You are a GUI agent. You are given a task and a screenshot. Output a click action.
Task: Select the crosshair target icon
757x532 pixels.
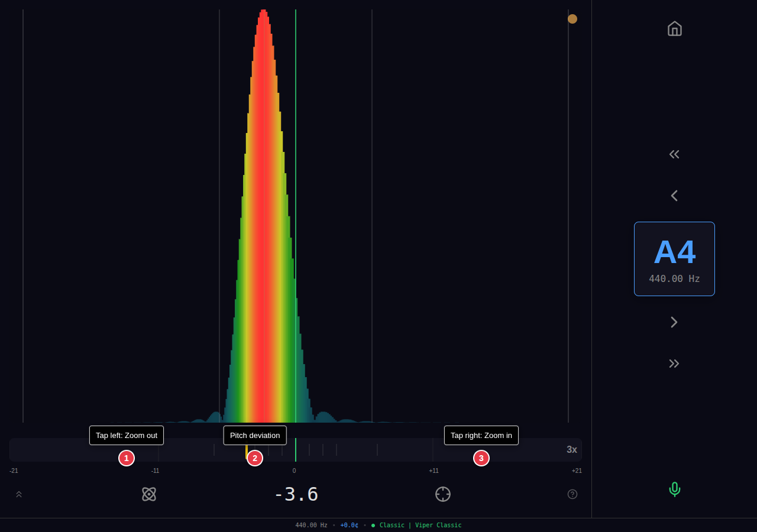pyautogui.click(x=442, y=494)
